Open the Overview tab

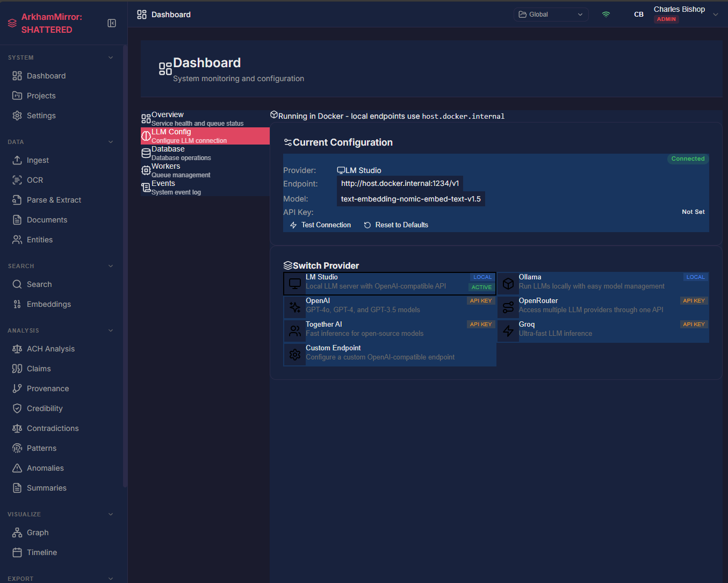click(x=205, y=119)
